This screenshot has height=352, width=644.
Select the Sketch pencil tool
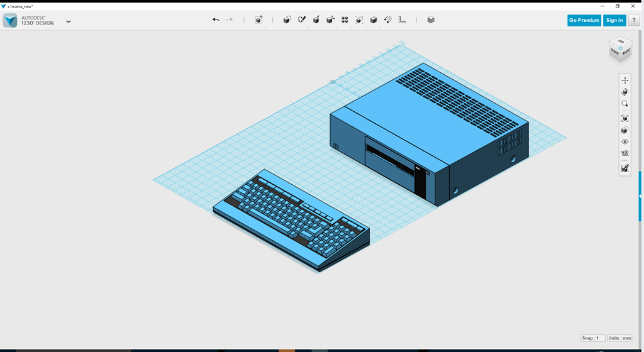[301, 20]
